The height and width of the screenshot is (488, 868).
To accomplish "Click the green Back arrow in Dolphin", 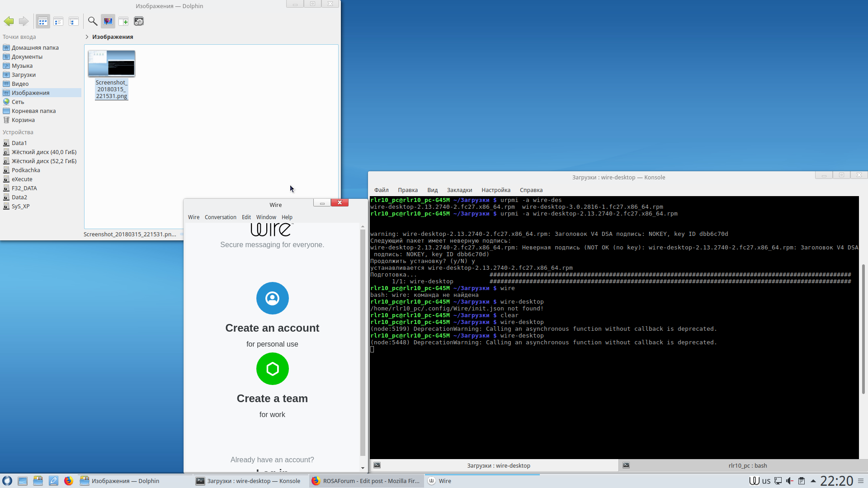I will (x=9, y=21).
